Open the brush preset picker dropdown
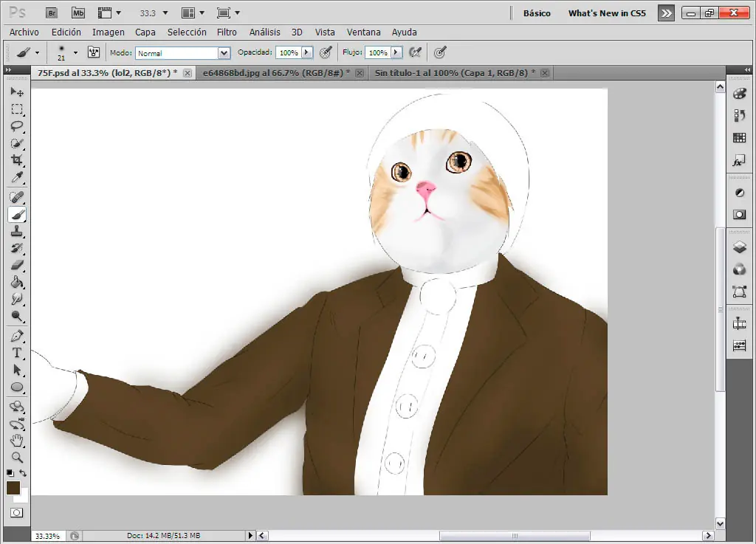The width and height of the screenshot is (756, 544). click(76, 52)
